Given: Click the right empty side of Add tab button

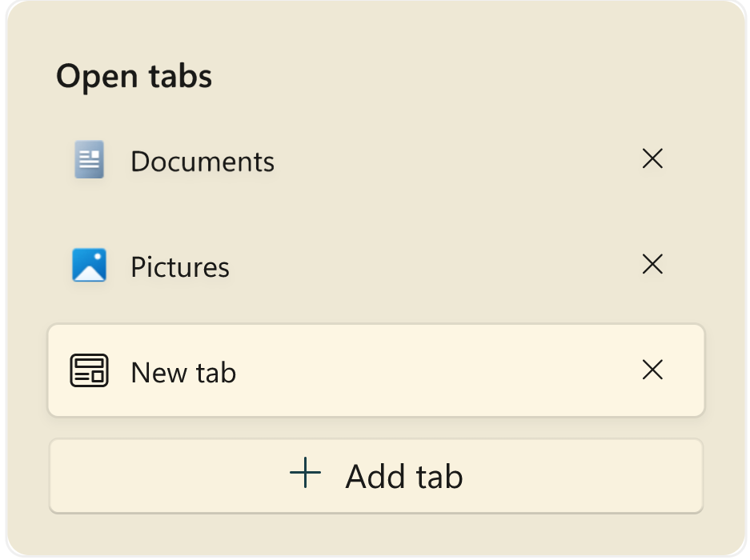Looking at the screenshot, I should (592, 476).
